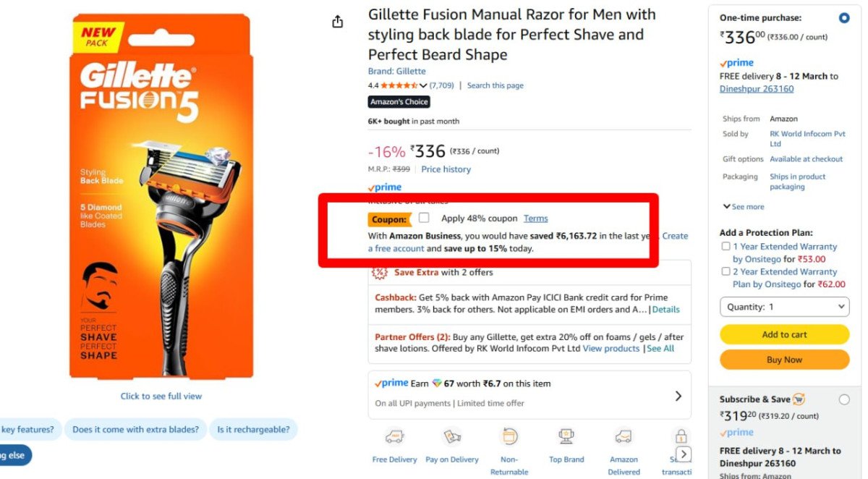Select the Subscribe & Save radio button

click(x=844, y=399)
